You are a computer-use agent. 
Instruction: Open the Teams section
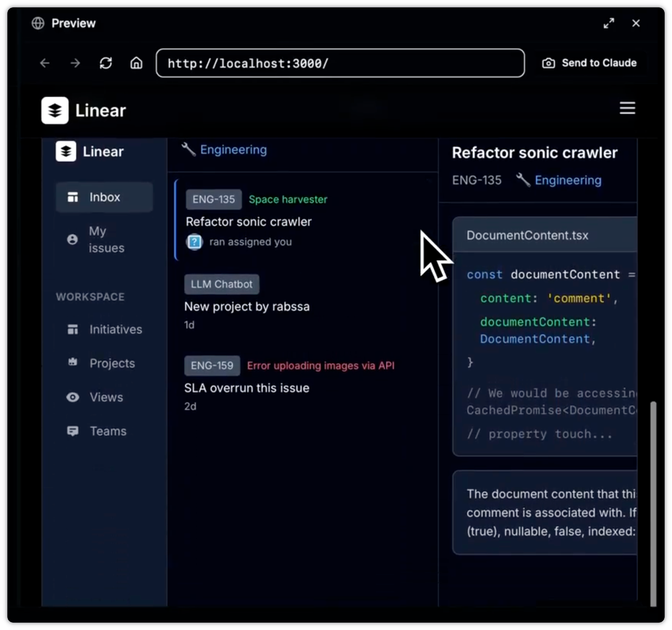pos(108,431)
